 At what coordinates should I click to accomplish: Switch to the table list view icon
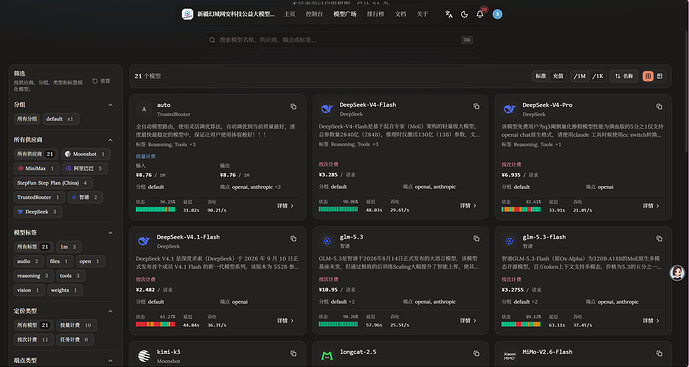point(660,76)
